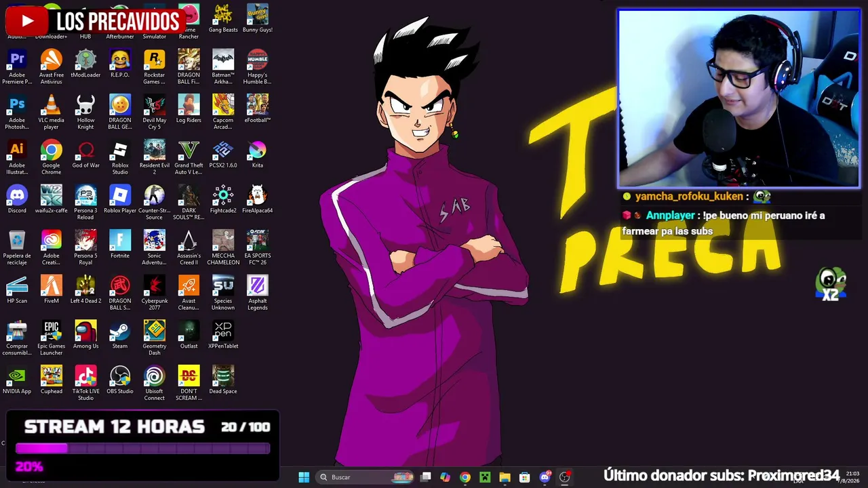Select the Sonic Adventure desktop icon
868x488 pixels.
point(155,249)
